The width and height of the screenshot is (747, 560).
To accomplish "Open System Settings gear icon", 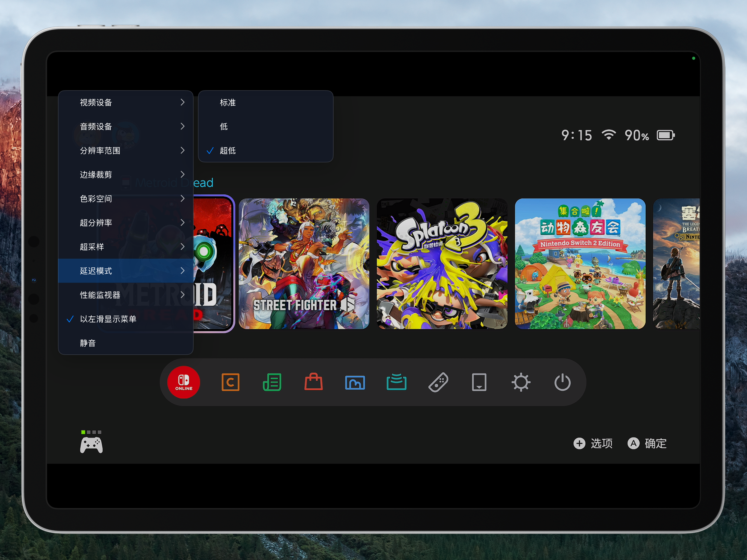I will click(521, 382).
